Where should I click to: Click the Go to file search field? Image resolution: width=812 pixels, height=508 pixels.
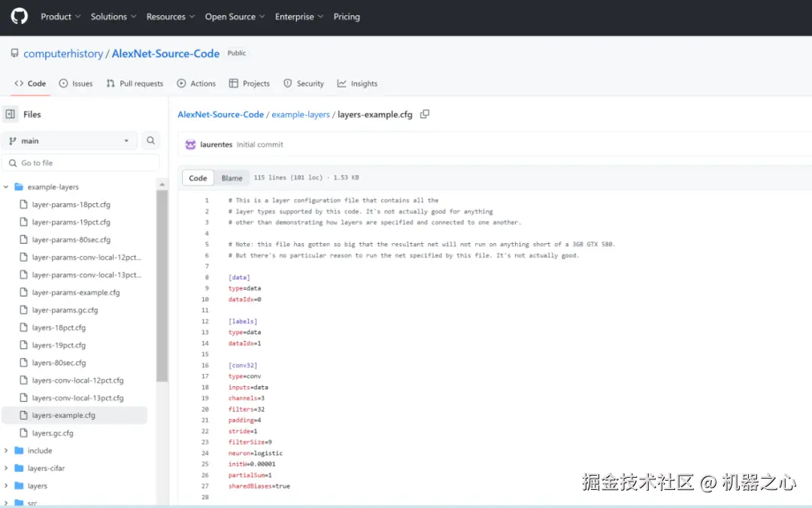[x=80, y=163]
